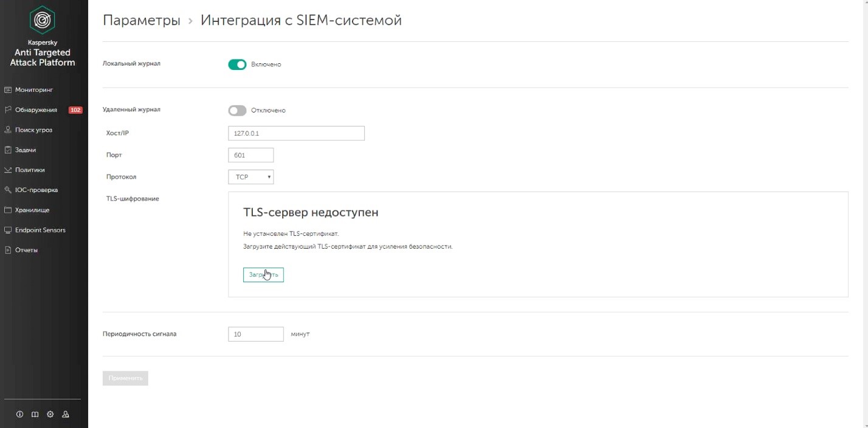
Task: Click the Мониторинг dashboard icon
Action: (9, 90)
